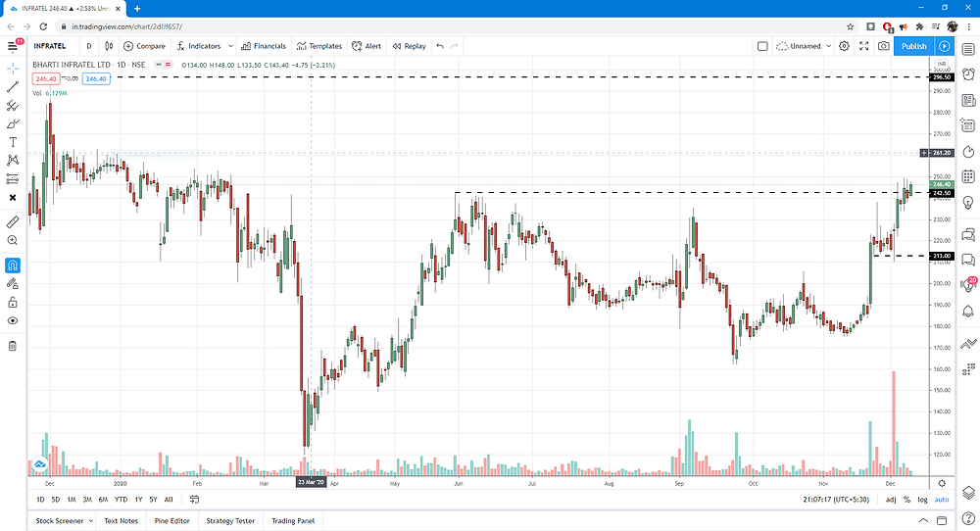
Task: Enter fullscreen mode
Action: (x=863, y=46)
